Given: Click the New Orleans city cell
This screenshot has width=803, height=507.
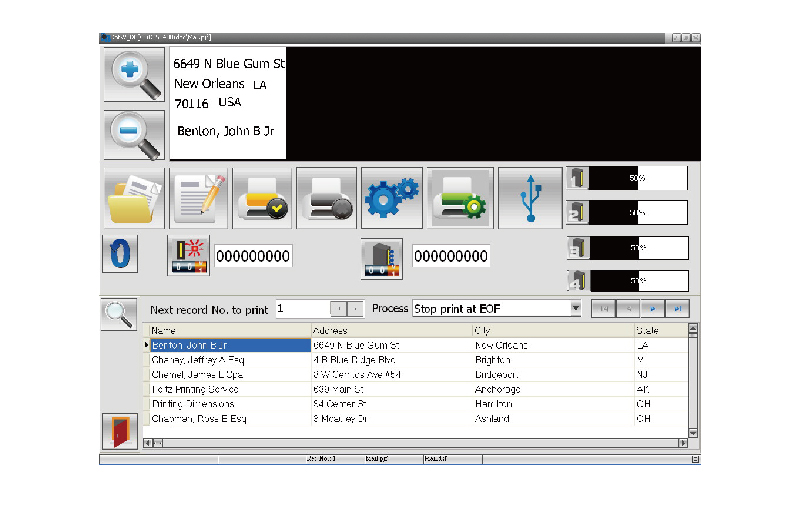Looking at the screenshot, I should [553, 345].
